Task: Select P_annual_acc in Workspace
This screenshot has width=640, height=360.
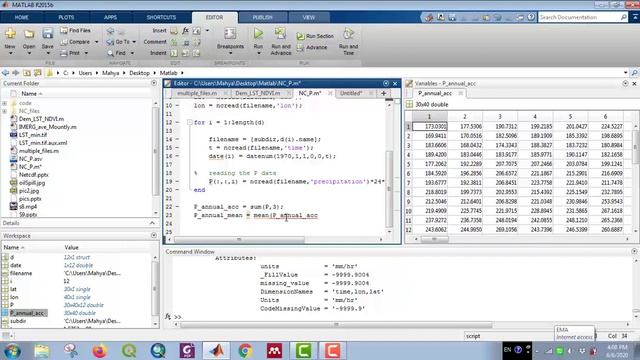Action: coord(27,313)
